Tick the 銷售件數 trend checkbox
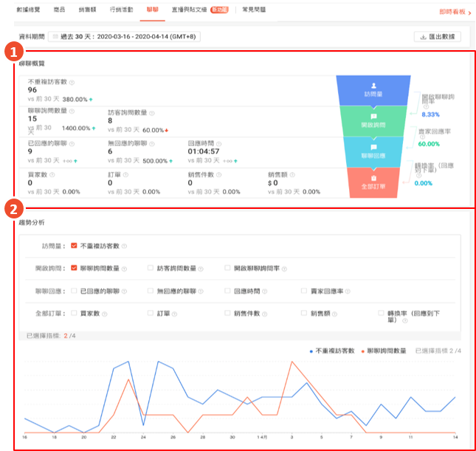Viewport: 476px width, 451px height. pos(227,313)
